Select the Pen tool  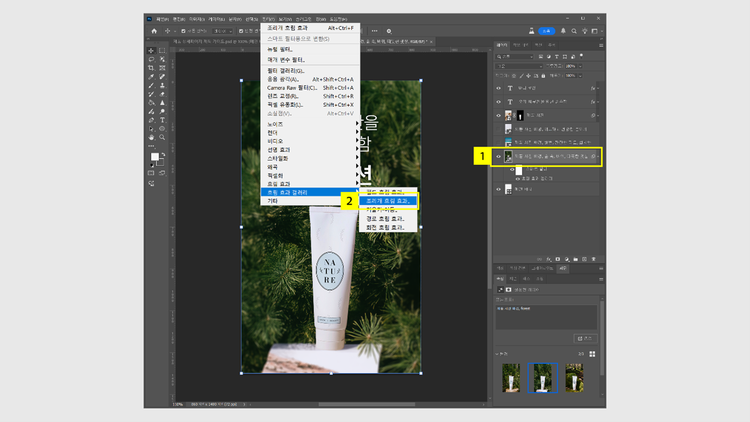[151, 120]
